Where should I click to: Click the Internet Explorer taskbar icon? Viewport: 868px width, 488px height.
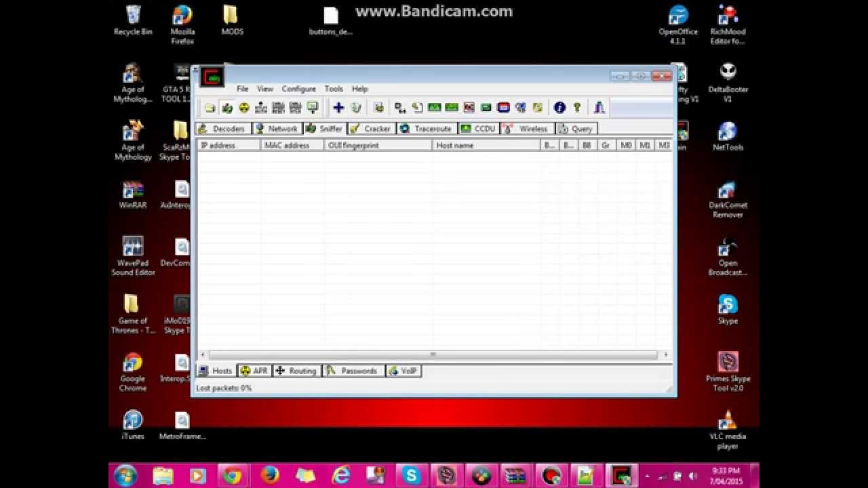pyautogui.click(x=341, y=476)
